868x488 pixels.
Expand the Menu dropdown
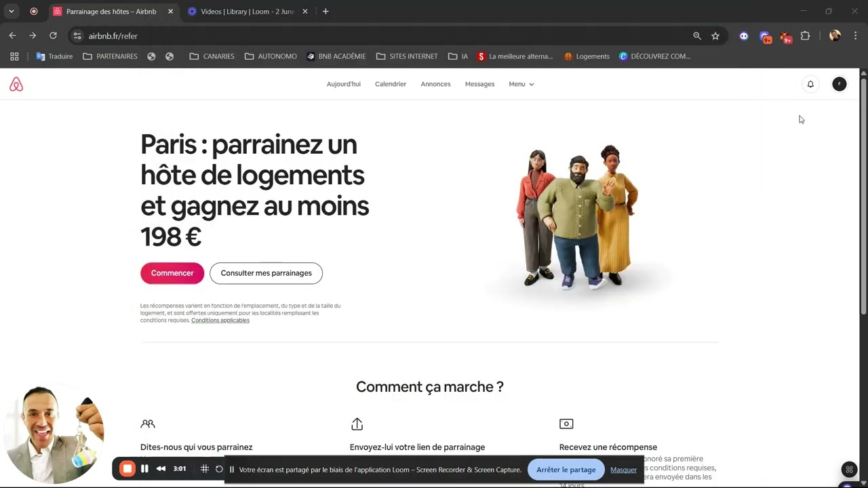pos(521,84)
